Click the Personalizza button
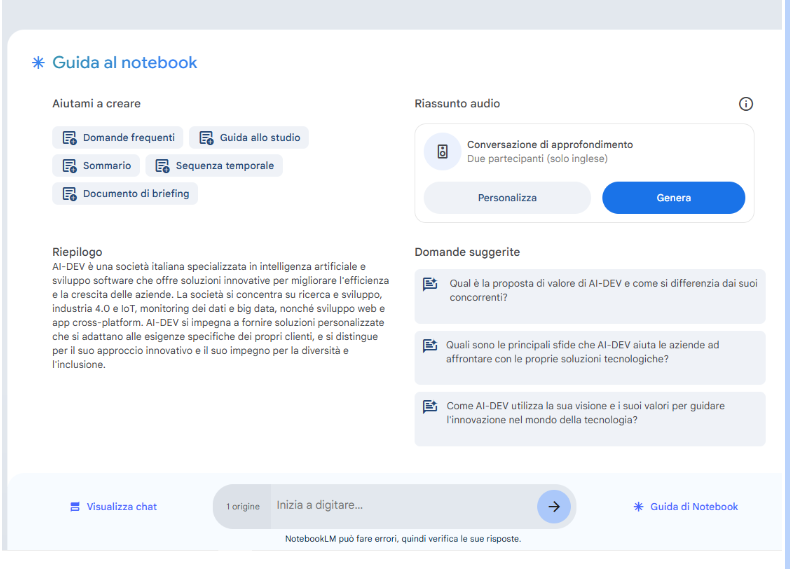 point(507,198)
